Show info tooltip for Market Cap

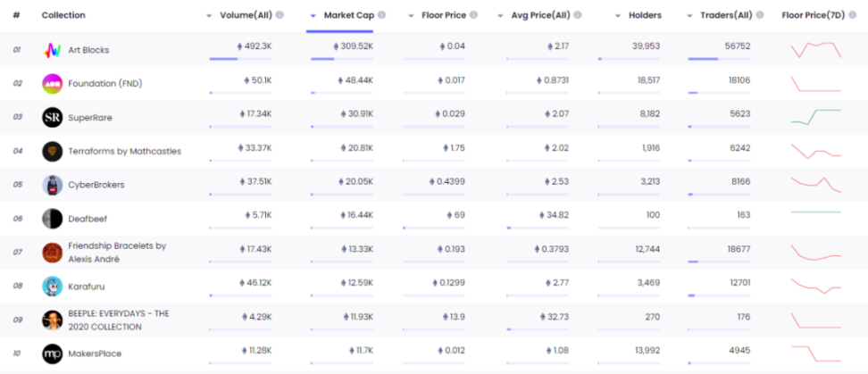pyautogui.click(x=381, y=15)
